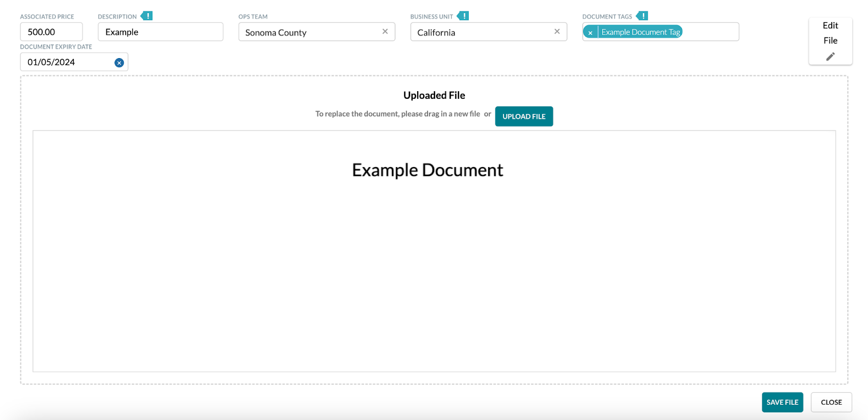The width and height of the screenshot is (868, 420).
Task: Click the Description input field
Action: [161, 32]
